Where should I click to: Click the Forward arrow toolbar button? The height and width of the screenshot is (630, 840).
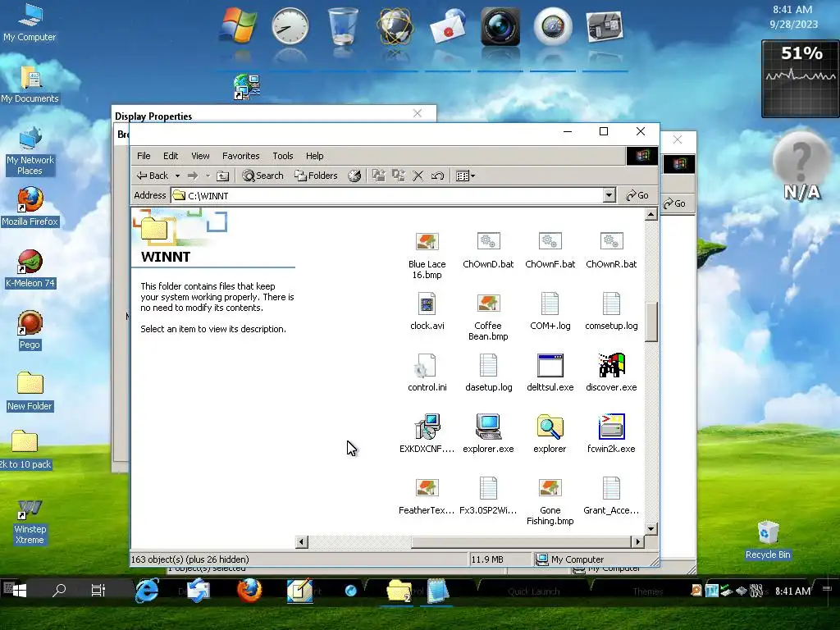click(x=193, y=176)
